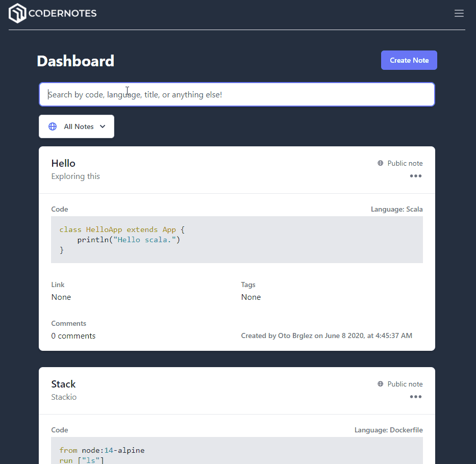Open the hamburger menu icon
The width and height of the screenshot is (476, 464).
tap(459, 13)
